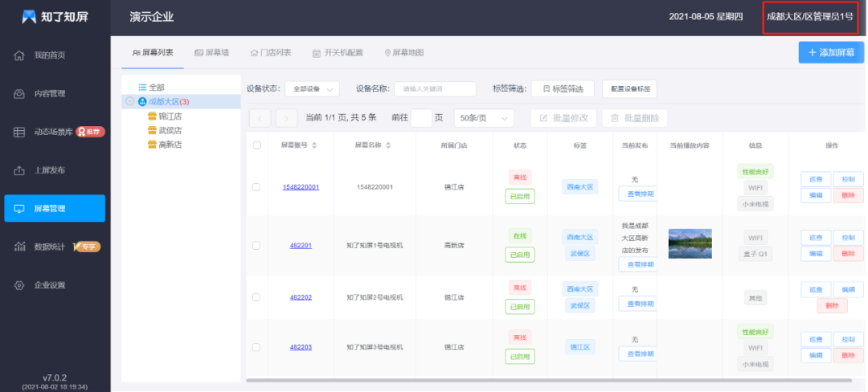Open 动态场景库 icon in sidebar
868x392 pixels.
coord(18,133)
